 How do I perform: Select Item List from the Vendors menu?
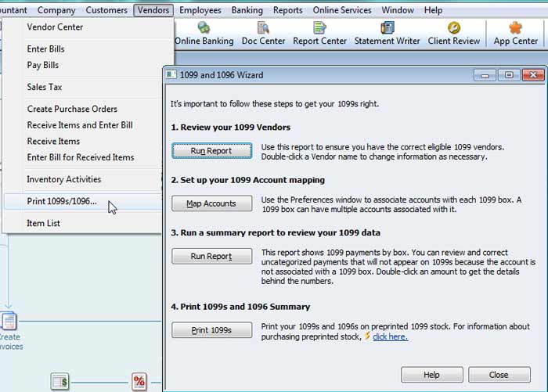pyautogui.click(x=83, y=223)
